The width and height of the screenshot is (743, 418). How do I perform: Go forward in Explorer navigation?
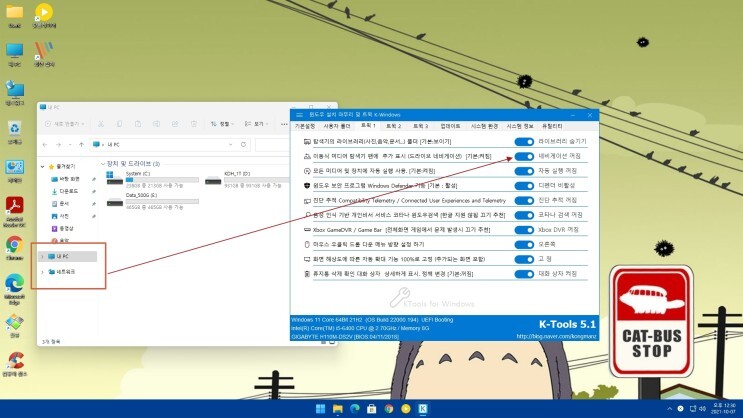tap(58, 145)
